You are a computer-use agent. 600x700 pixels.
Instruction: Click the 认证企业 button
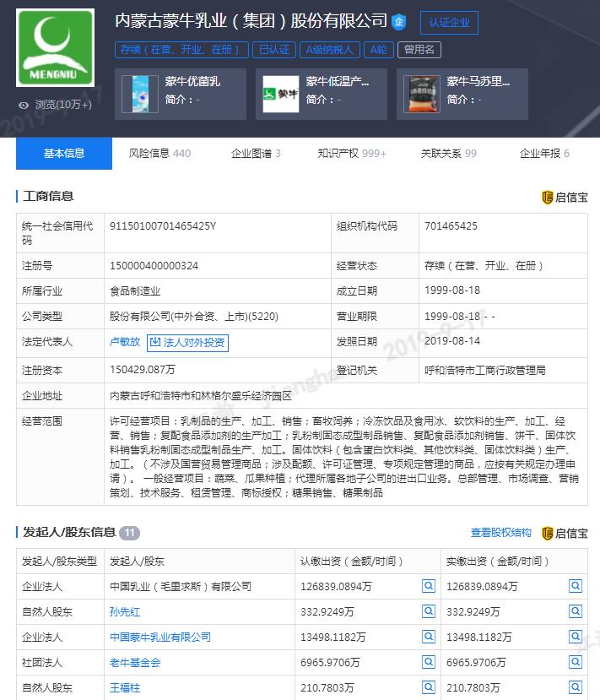(449, 23)
